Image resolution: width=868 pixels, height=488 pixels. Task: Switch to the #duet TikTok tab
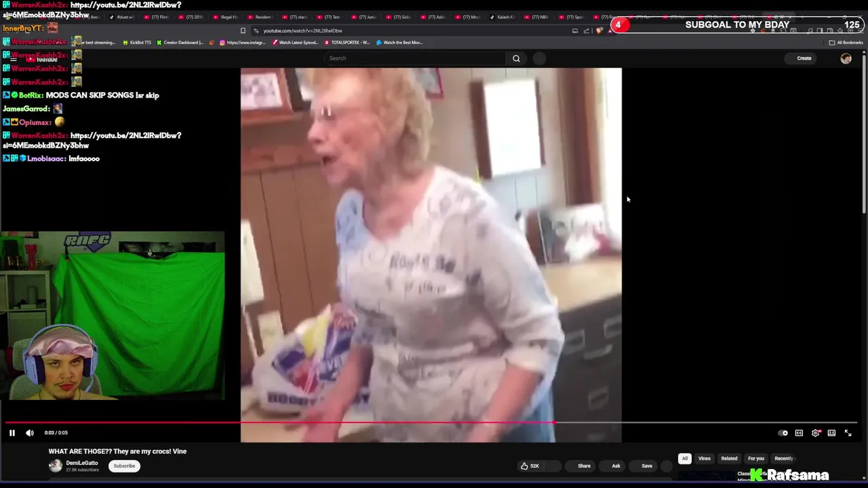122,17
